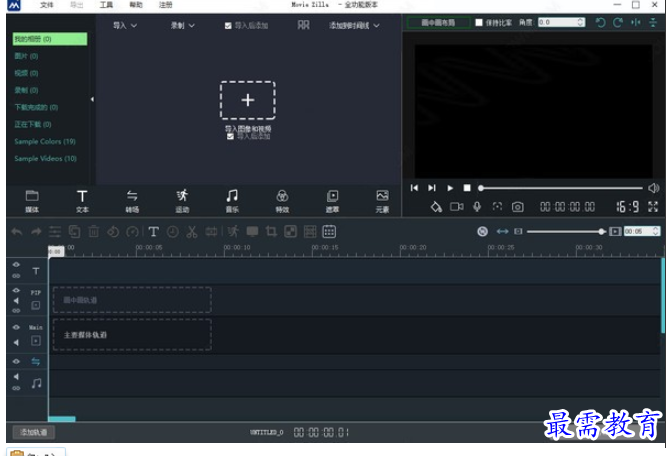668x456 pixels.
Task: Adjust the timeline duration spinner arrows
Action: point(656,231)
